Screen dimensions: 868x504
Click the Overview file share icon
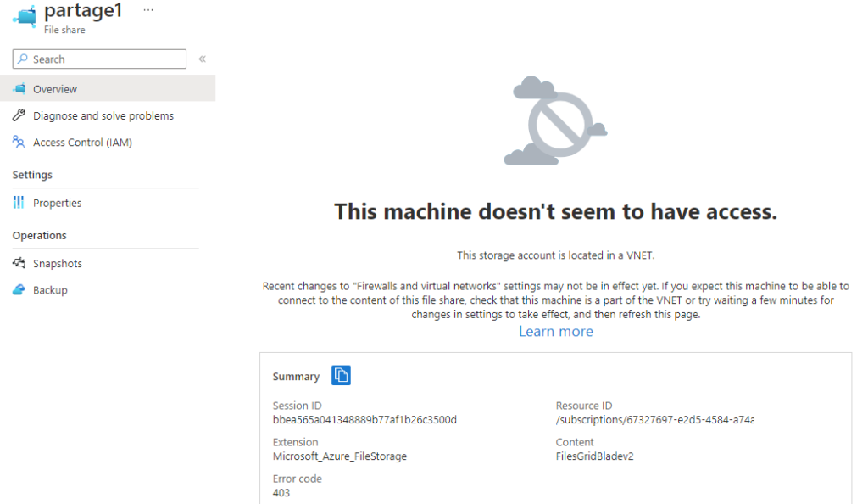[x=19, y=88]
